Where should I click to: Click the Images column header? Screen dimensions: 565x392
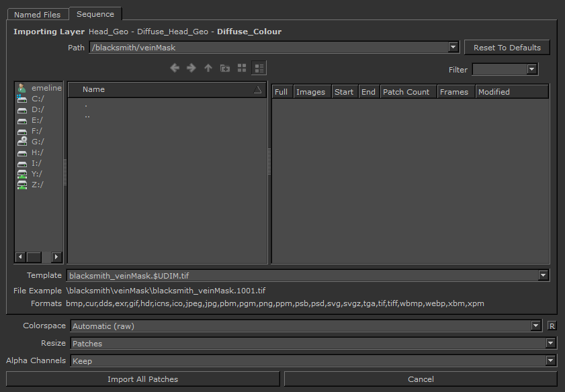click(312, 92)
